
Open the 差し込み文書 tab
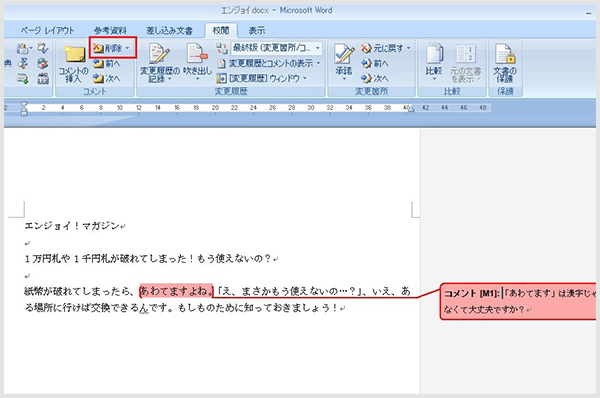tap(169, 30)
